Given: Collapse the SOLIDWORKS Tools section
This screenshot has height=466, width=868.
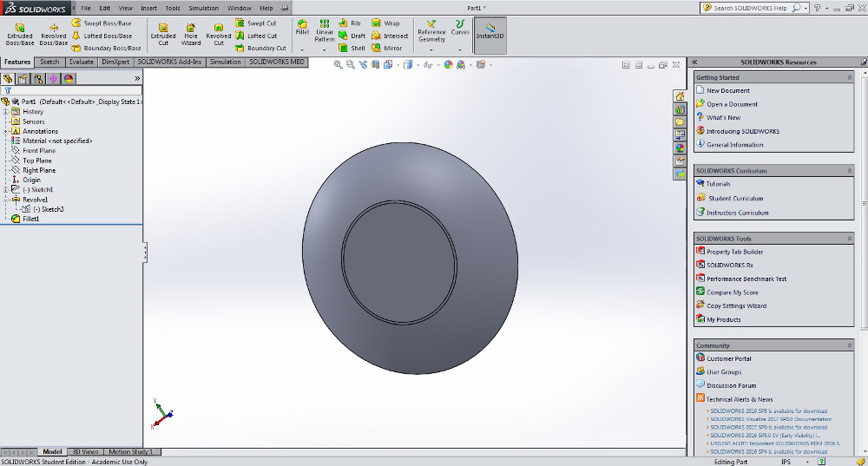Looking at the screenshot, I should 849,239.
